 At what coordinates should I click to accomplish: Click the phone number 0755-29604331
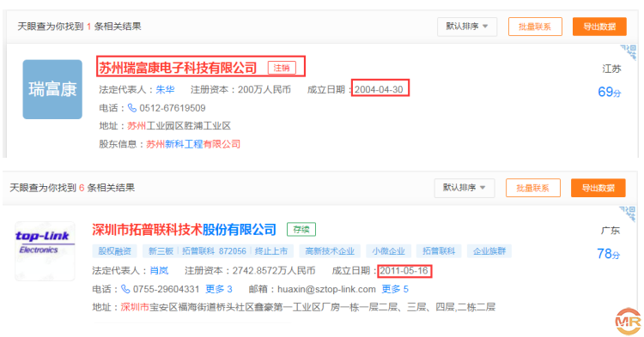pyautogui.click(x=166, y=290)
